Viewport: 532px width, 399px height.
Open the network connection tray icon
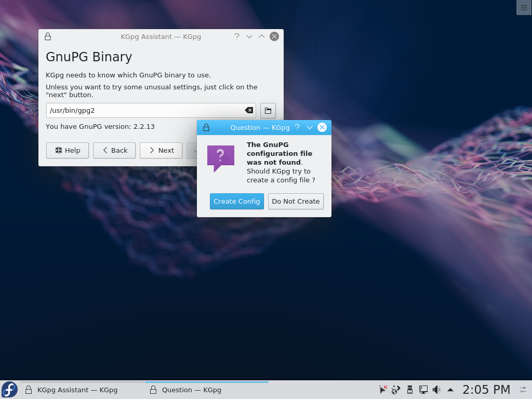pos(423,390)
